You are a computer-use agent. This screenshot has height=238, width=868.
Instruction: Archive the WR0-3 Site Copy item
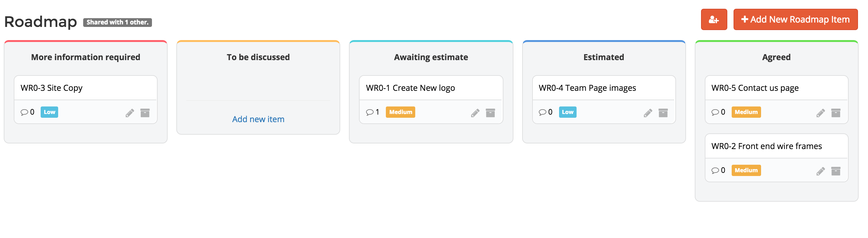(x=145, y=113)
